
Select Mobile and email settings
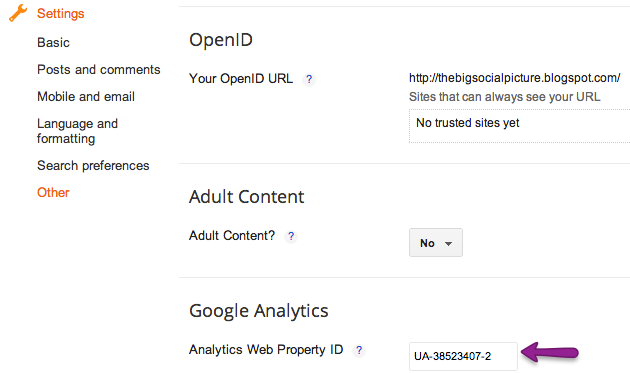[86, 96]
